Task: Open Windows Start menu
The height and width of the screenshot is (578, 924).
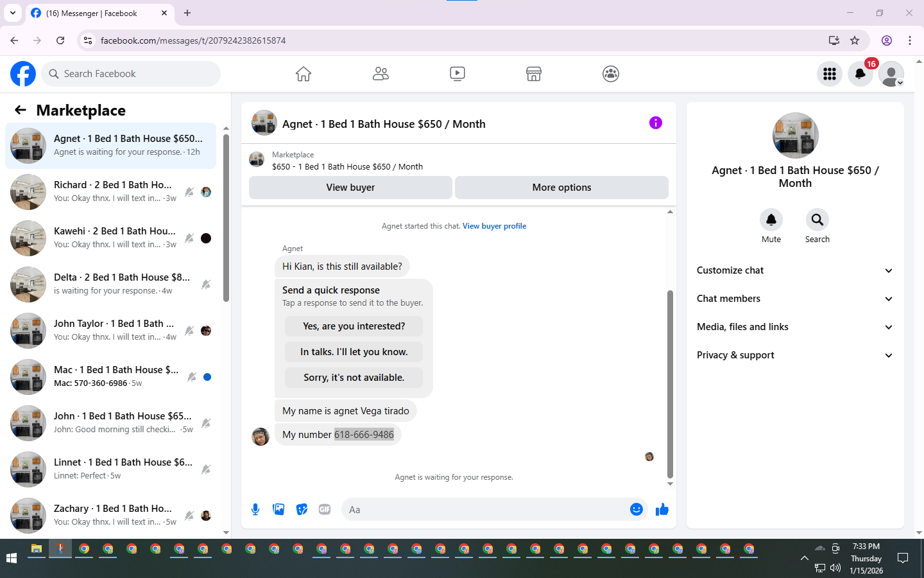Action: point(11,558)
